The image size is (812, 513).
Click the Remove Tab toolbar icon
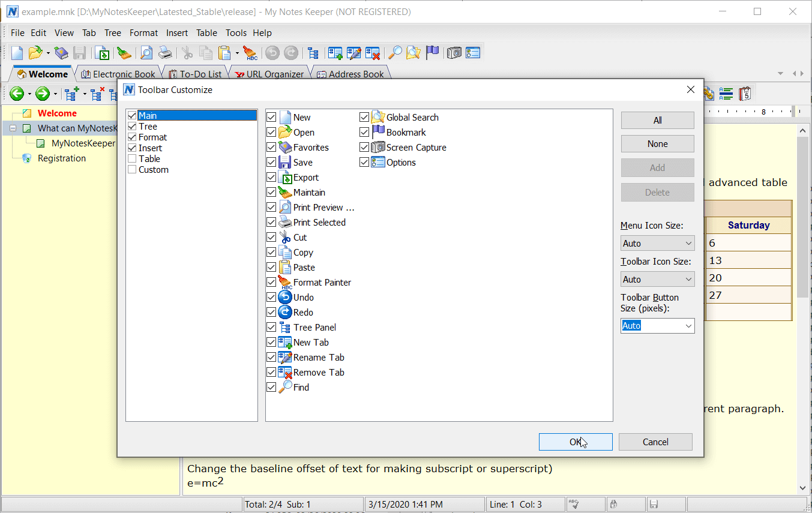(x=372, y=53)
